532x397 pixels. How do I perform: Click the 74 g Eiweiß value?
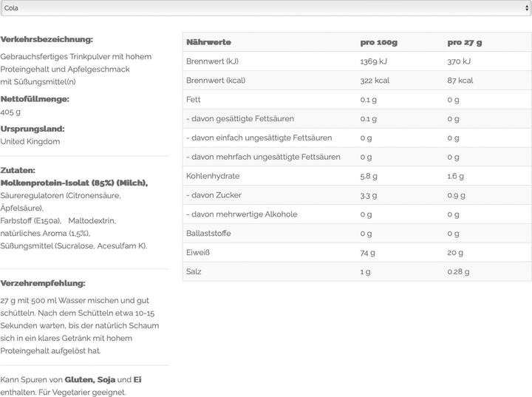tap(366, 253)
